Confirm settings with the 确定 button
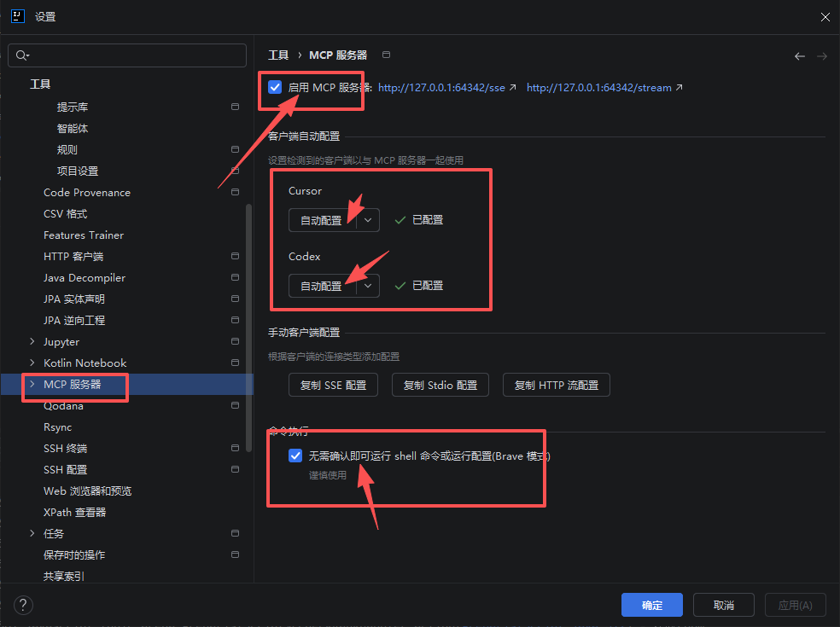The height and width of the screenshot is (627, 840). click(652, 605)
